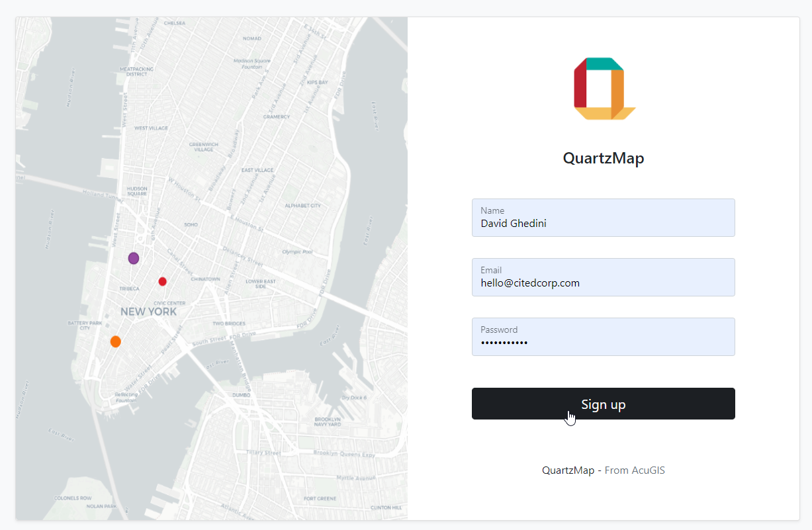Select the red map marker
Viewport: 812px width, 530px height.
pos(162,281)
